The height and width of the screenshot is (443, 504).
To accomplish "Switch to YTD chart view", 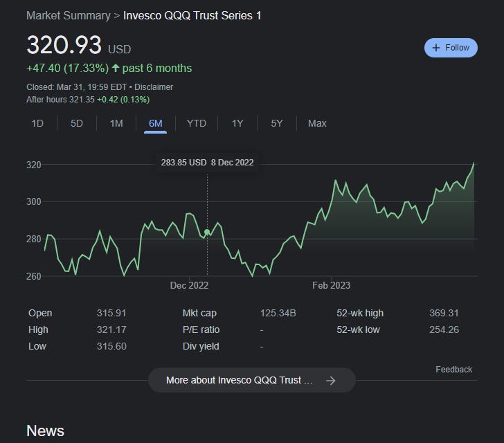I will [197, 123].
